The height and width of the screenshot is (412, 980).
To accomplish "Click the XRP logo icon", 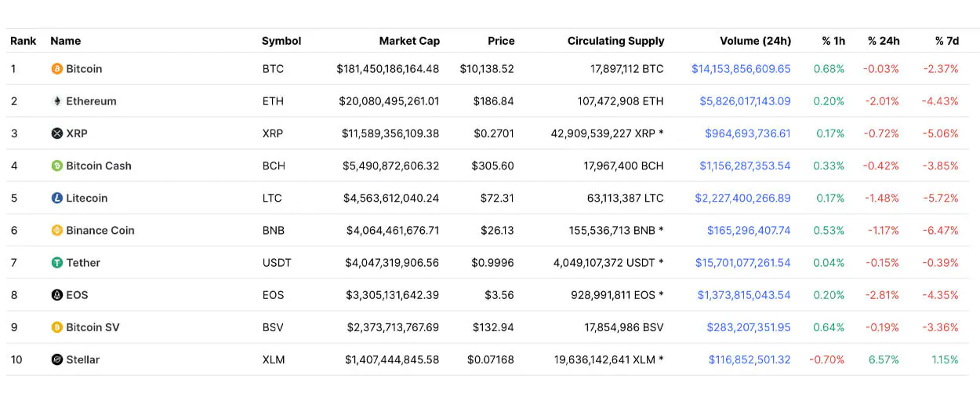I will (56, 133).
